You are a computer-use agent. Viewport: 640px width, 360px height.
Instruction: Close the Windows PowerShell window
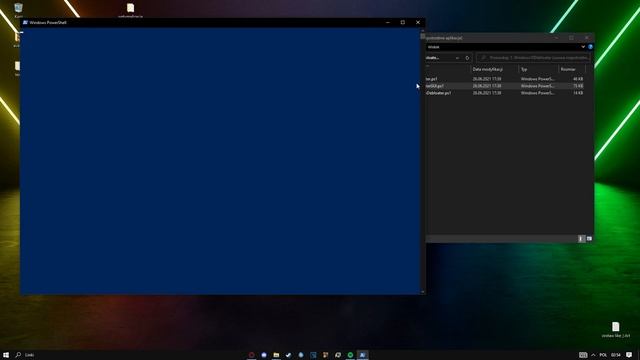418,22
